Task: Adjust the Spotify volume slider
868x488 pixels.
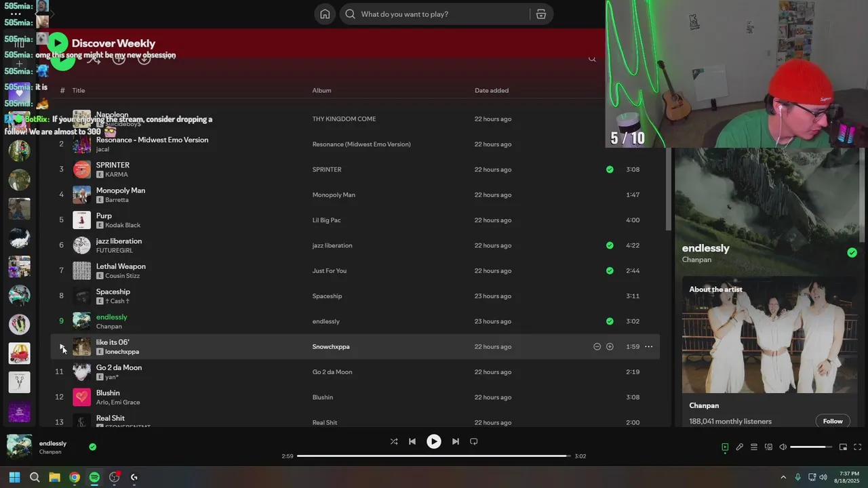Action: (811, 447)
